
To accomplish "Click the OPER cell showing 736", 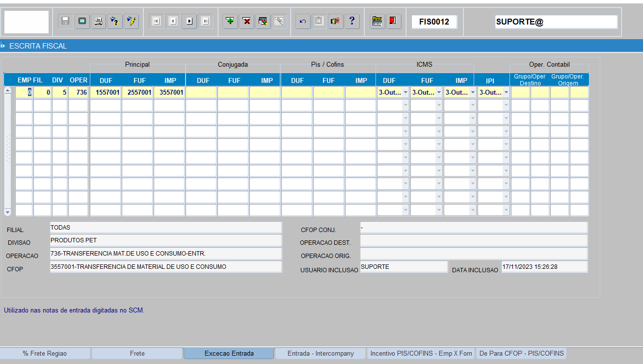I will click(78, 92).
